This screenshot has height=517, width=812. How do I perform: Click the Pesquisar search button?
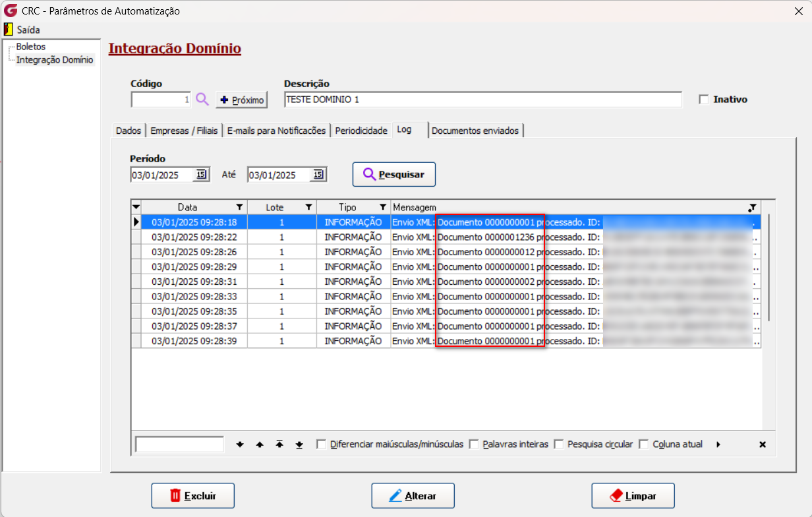394,174
